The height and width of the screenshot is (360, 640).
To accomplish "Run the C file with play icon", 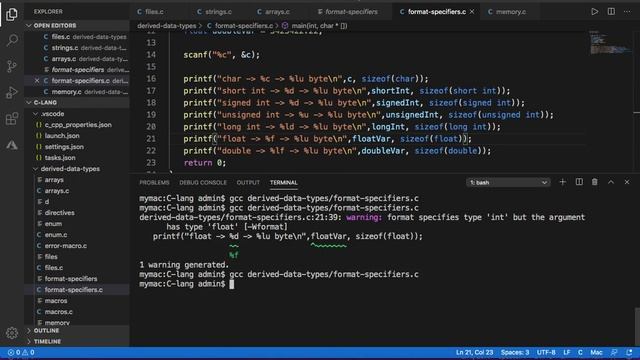I will 595,12.
